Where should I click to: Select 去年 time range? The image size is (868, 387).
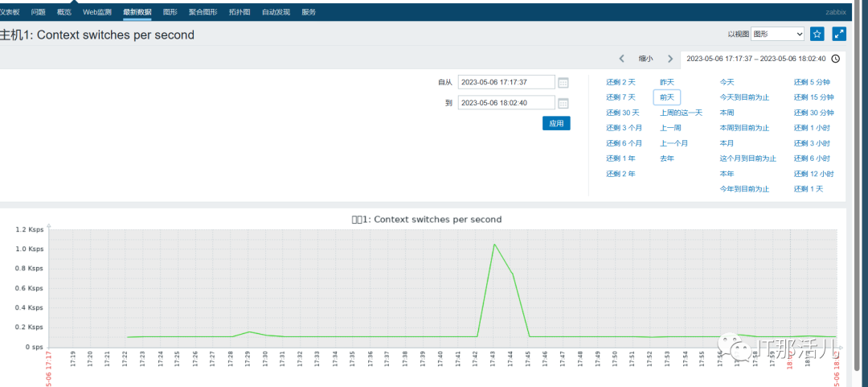click(667, 158)
